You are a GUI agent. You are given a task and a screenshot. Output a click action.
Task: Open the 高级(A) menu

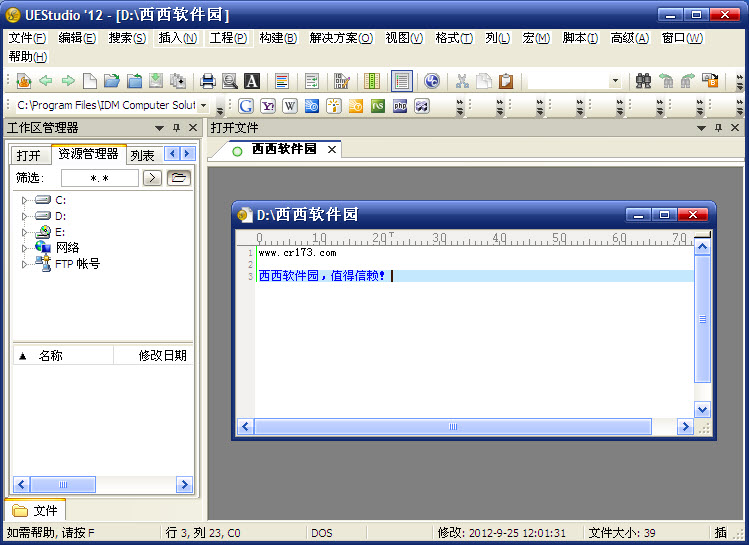point(630,38)
